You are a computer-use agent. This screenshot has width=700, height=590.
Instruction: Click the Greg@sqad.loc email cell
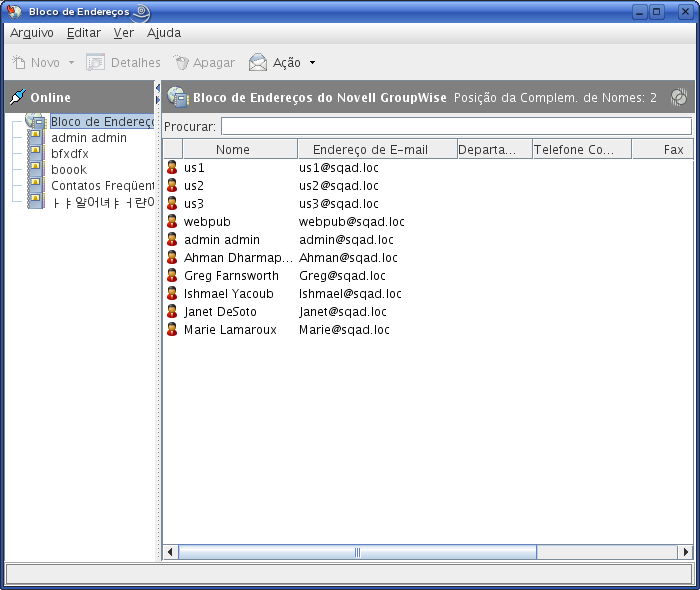(x=342, y=276)
